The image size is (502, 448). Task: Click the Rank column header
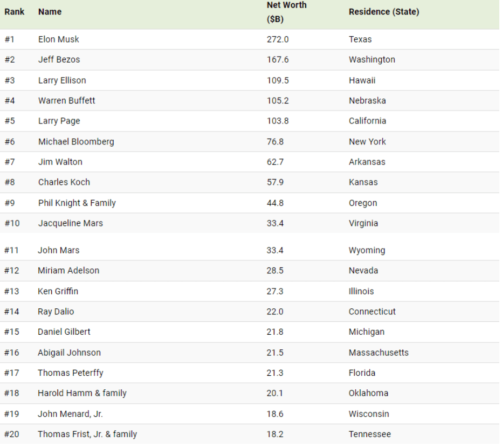point(15,12)
